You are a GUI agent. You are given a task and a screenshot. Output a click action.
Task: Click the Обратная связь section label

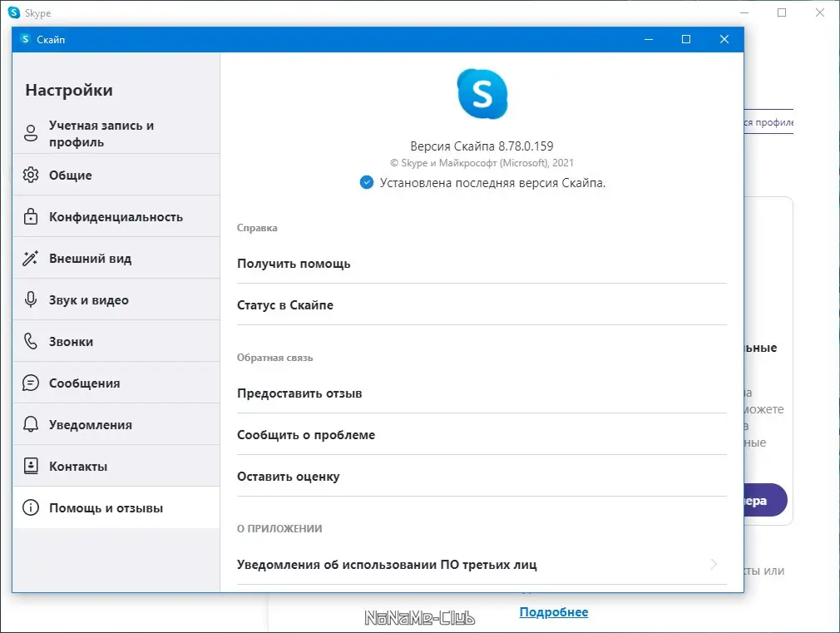274,358
